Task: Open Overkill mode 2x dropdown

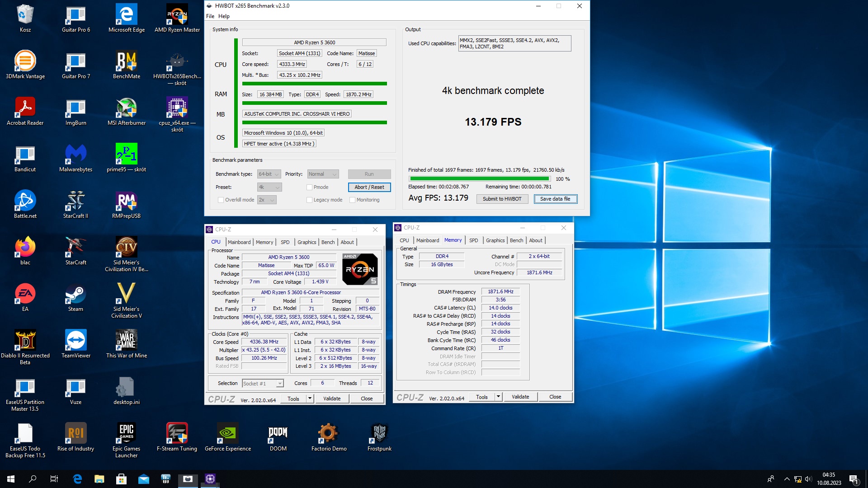Action: (267, 200)
